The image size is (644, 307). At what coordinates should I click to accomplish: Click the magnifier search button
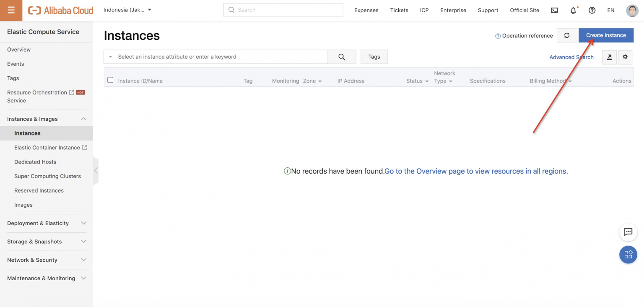tap(342, 57)
